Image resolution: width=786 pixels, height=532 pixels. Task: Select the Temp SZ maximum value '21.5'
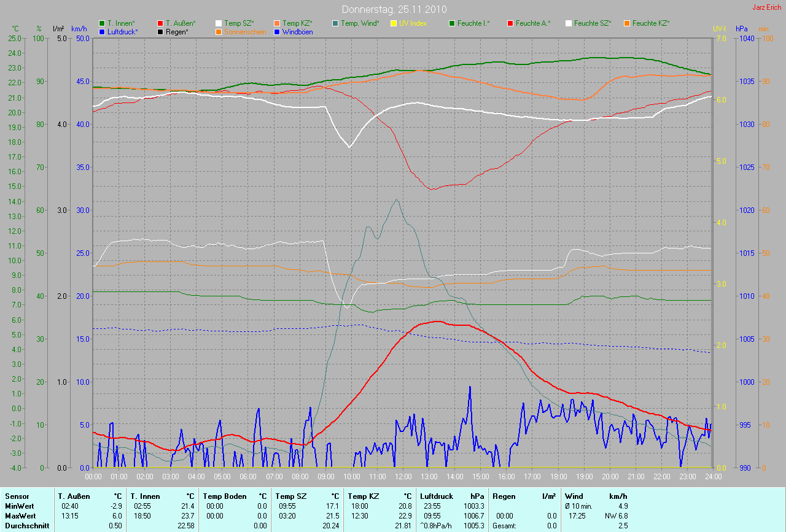(332, 516)
